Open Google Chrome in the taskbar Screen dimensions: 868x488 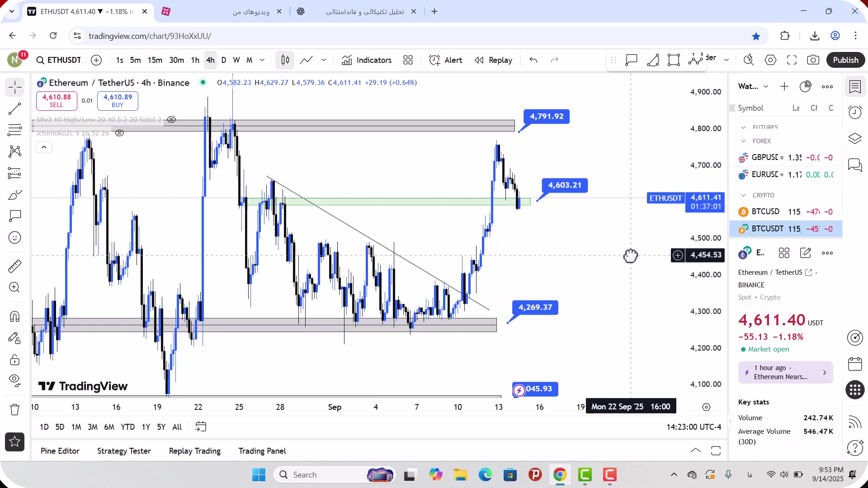(x=560, y=475)
